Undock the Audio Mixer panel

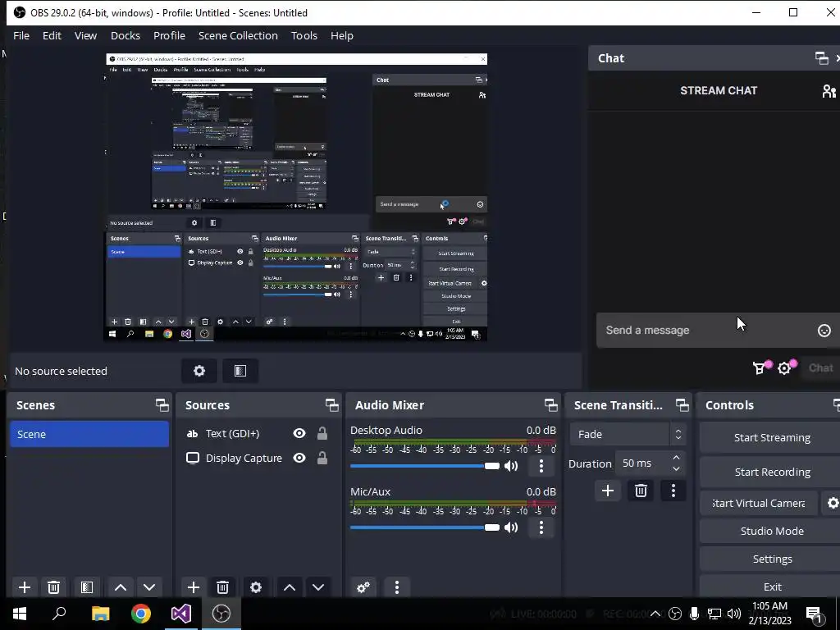(x=550, y=405)
